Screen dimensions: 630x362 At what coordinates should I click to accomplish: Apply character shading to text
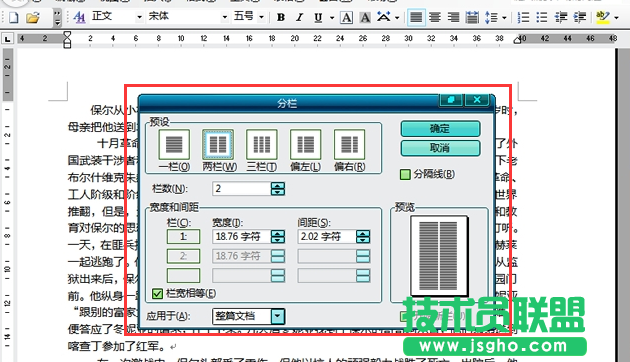(365, 17)
